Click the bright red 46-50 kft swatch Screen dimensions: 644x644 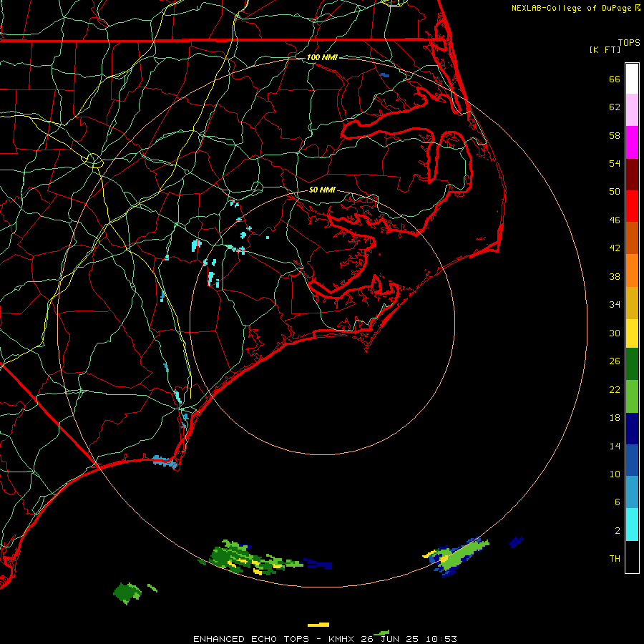[632, 206]
